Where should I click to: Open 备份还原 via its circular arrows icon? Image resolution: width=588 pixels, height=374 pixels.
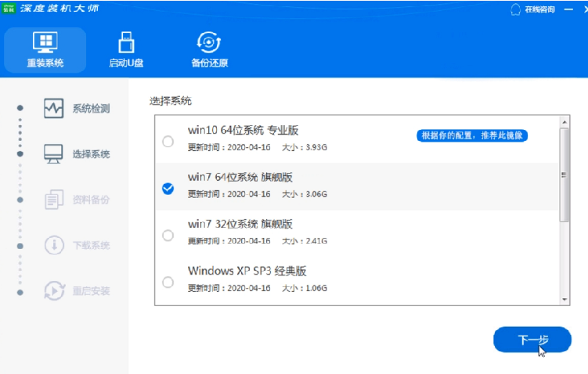[209, 41]
